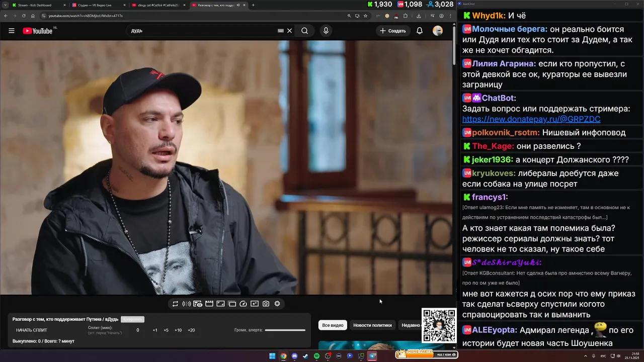644x362 pixels.
Task: Go back with browser back arrow
Action: [6, 16]
